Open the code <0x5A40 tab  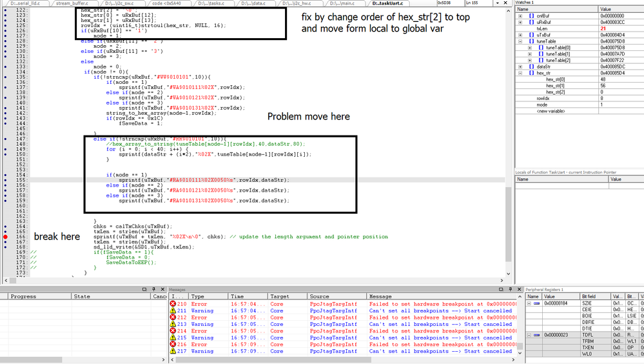[x=166, y=3]
